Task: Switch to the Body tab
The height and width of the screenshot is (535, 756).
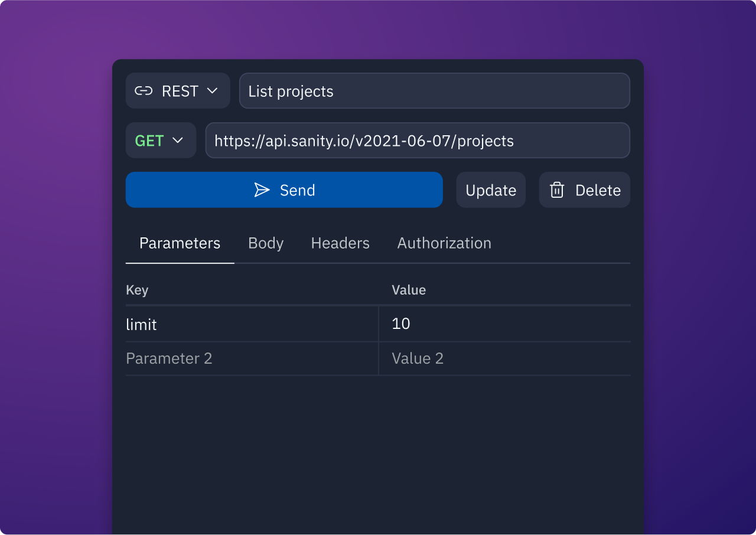Action: pyautogui.click(x=266, y=243)
